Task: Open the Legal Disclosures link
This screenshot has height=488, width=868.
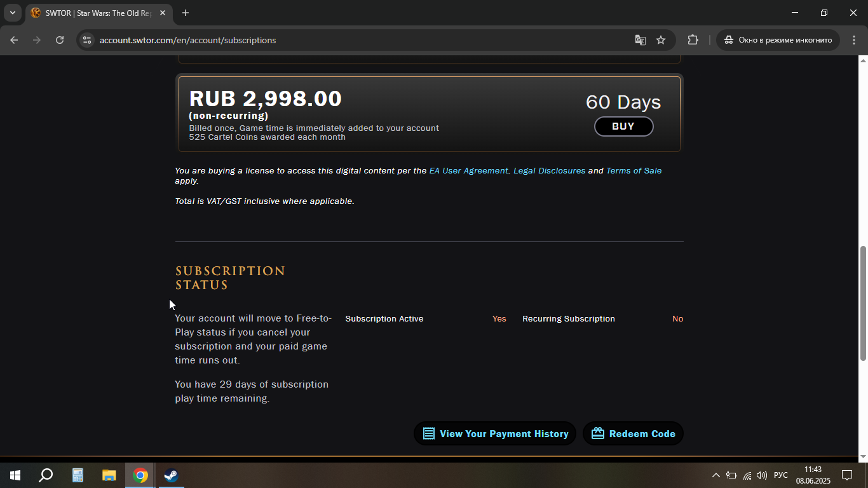Action: (550, 171)
